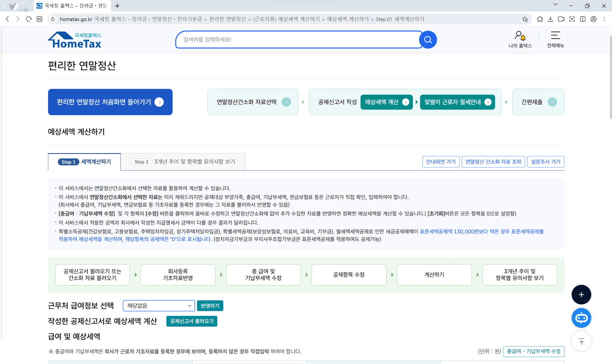Click the 반영하기 button
The height and width of the screenshot is (364, 612).
(x=210, y=306)
